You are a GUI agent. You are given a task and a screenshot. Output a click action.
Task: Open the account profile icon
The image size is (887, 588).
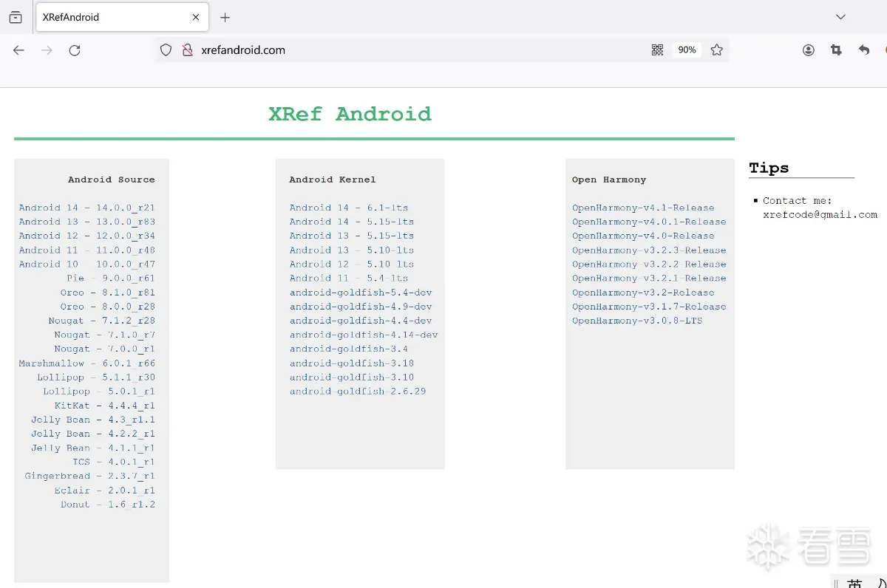[x=809, y=50]
